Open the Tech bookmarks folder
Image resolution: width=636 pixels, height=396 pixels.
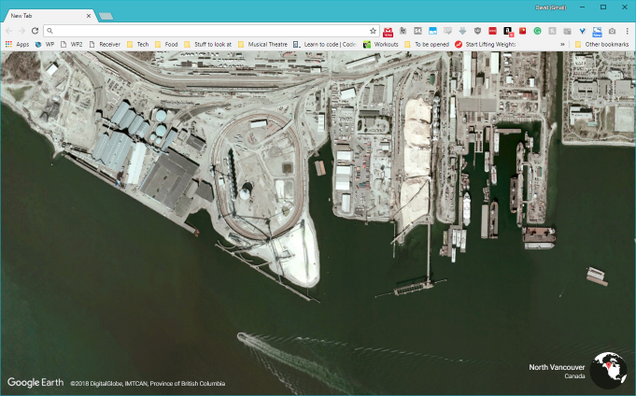pos(138,44)
